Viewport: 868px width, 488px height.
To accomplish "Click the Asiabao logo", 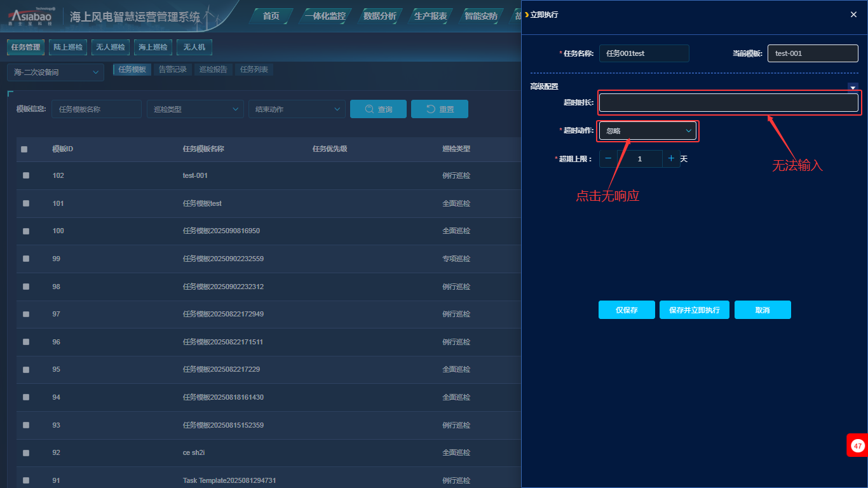I will 31,17.
